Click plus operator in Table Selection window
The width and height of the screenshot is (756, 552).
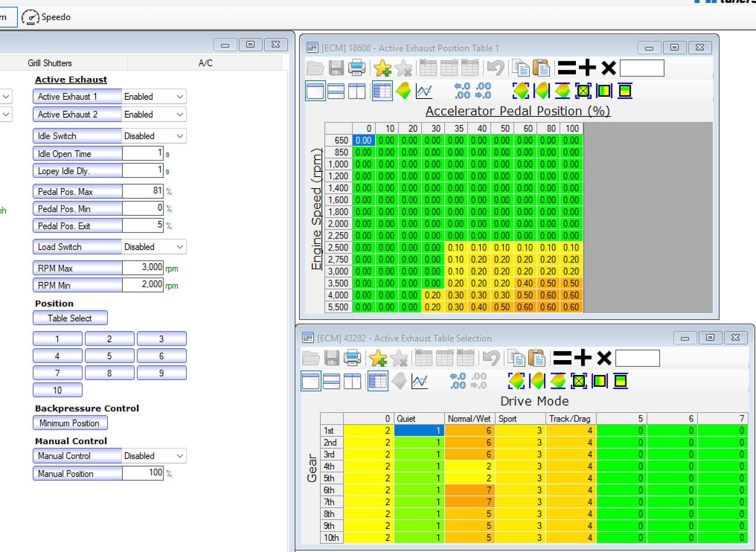[583, 358]
